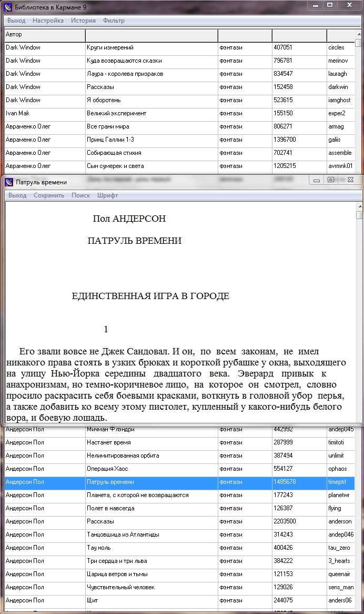Open Выход menu in Патруль времени window
Screen dimensions: 364x614
pyautogui.click(x=17, y=195)
